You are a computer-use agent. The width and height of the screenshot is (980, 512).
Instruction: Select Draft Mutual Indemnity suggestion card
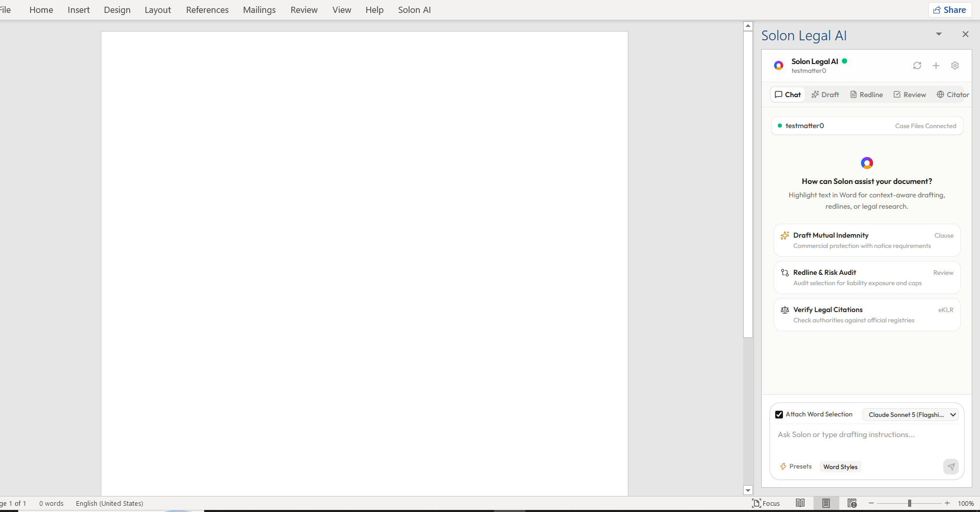click(867, 240)
